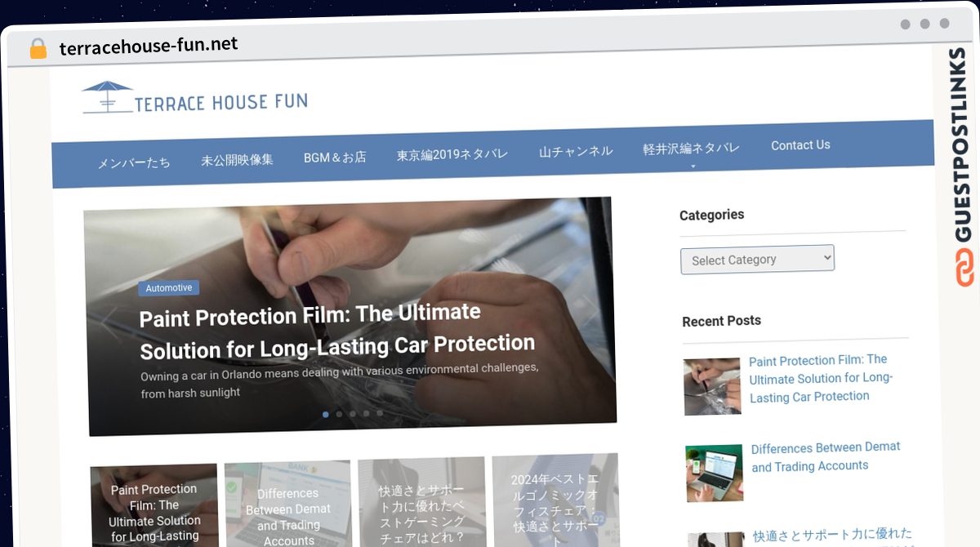Image resolution: width=980 pixels, height=547 pixels.
Task: Open Differences Between Demat recent post link
Action: (x=826, y=456)
